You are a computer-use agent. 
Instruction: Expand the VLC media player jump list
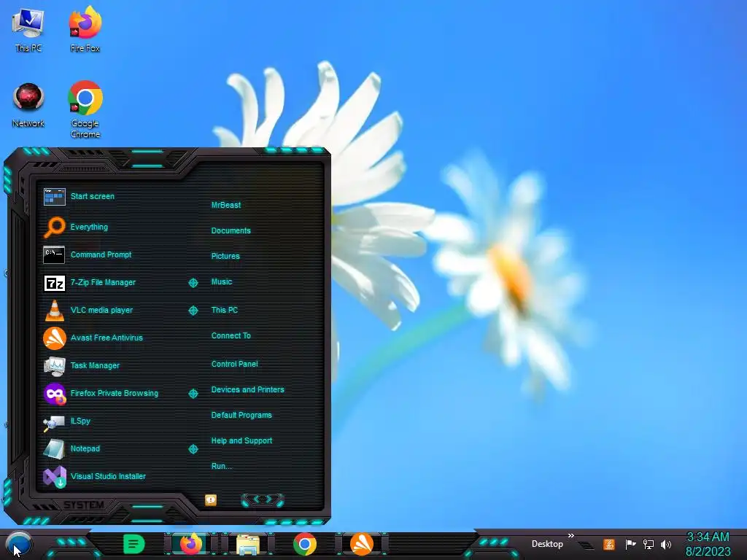pos(193,311)
